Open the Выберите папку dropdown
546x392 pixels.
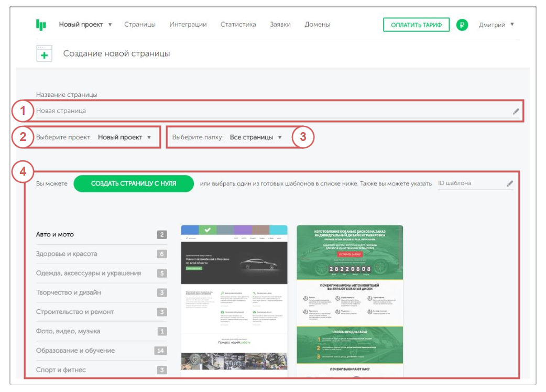pyautogui.click(x=256, y=137)
